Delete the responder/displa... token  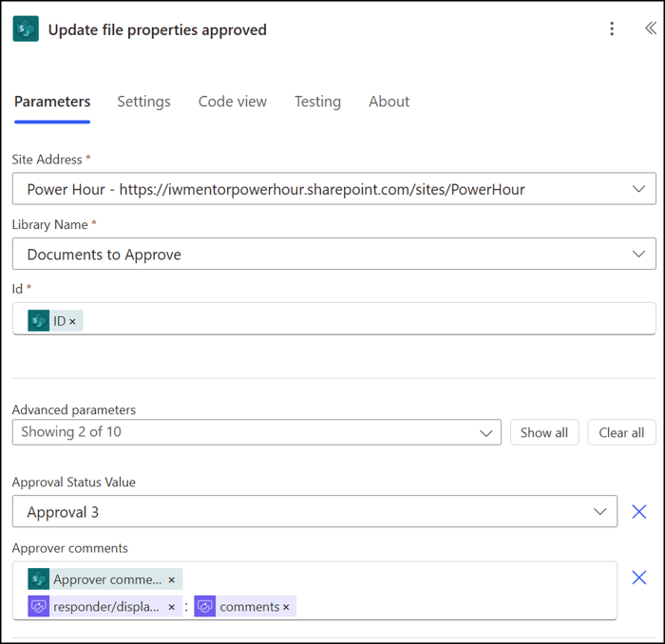171,607
